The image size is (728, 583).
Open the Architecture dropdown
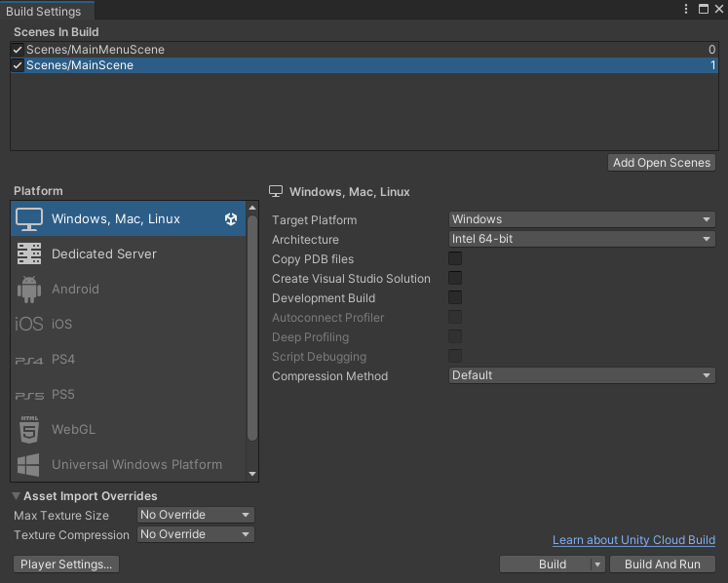click(582, 239)
